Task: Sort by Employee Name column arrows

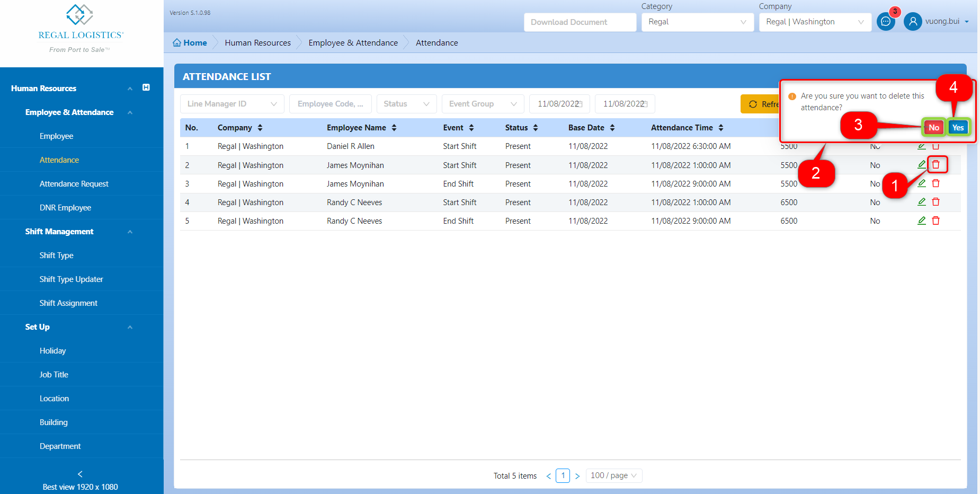Action: (394, 128)
